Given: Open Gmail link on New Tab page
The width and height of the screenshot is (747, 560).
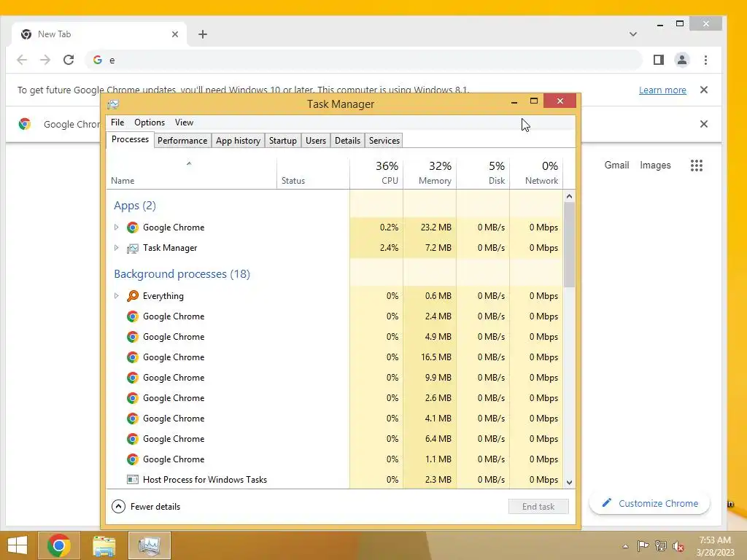Looking at the screenshot, I should (616, 166).
